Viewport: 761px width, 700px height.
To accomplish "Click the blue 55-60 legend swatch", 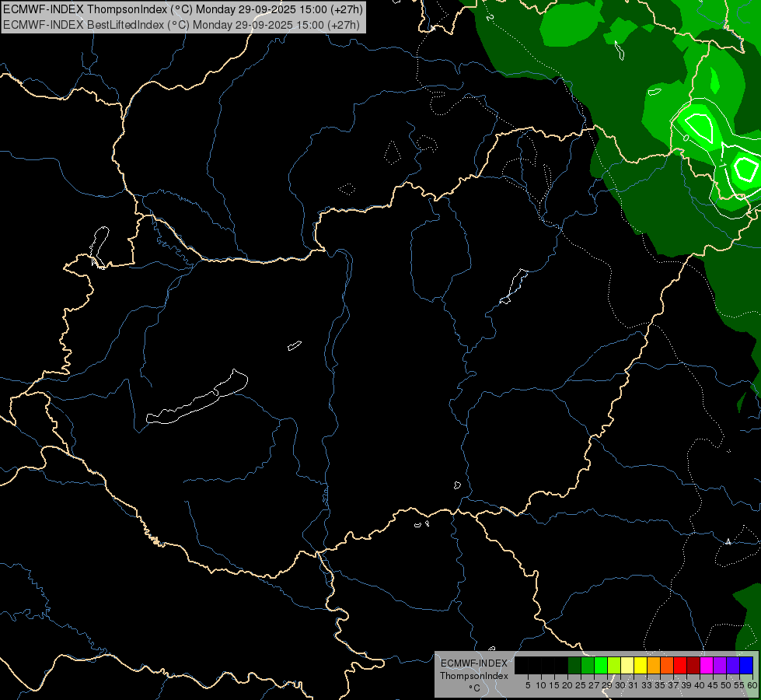I will [745, 666].
